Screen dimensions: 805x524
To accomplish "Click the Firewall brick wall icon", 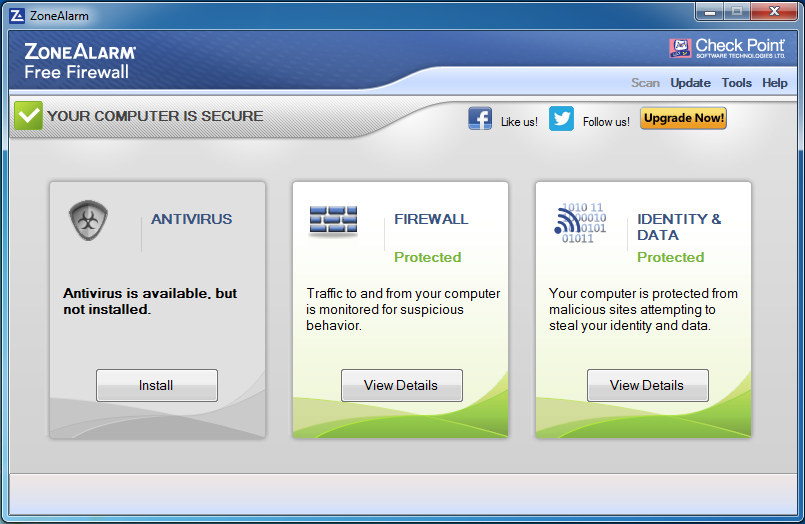I will [x=333, y=221].
